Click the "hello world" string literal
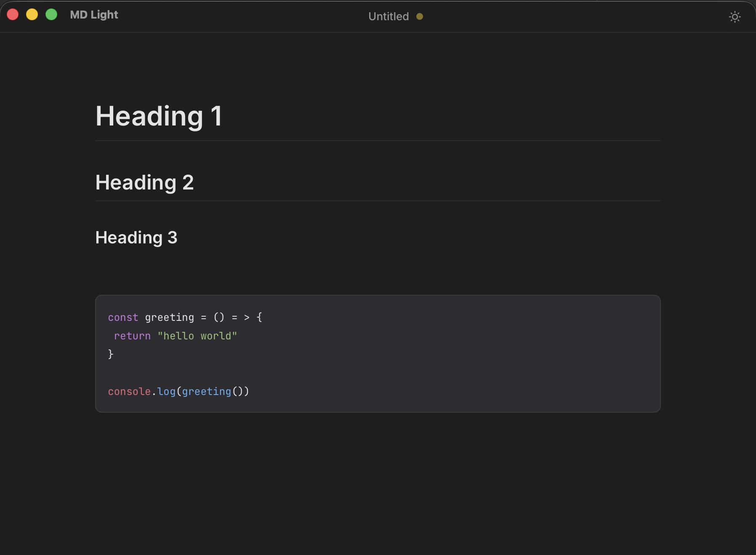 [x=197, y=336]
